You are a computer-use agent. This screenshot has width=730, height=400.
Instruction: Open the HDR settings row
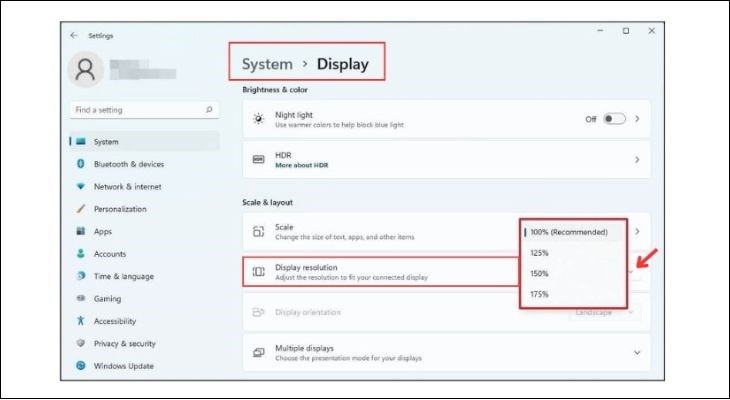click(445, 159)
